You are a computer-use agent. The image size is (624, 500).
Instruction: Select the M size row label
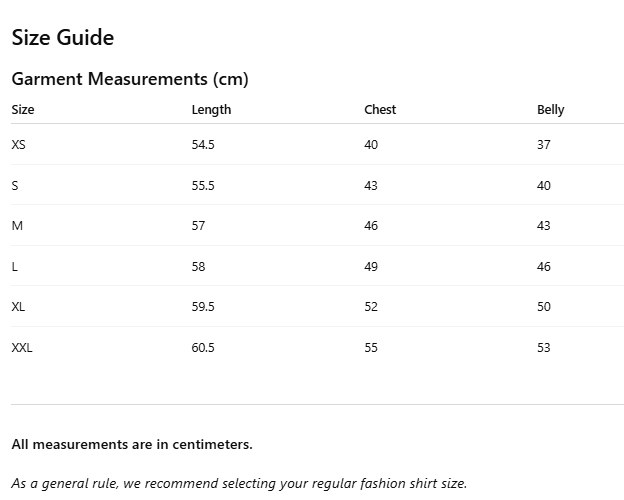(x=17, y=226)
